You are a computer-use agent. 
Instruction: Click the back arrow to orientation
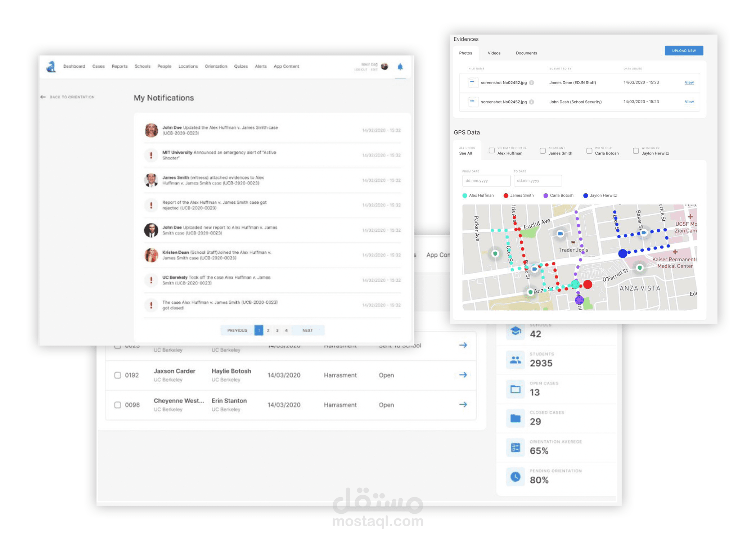43,97
